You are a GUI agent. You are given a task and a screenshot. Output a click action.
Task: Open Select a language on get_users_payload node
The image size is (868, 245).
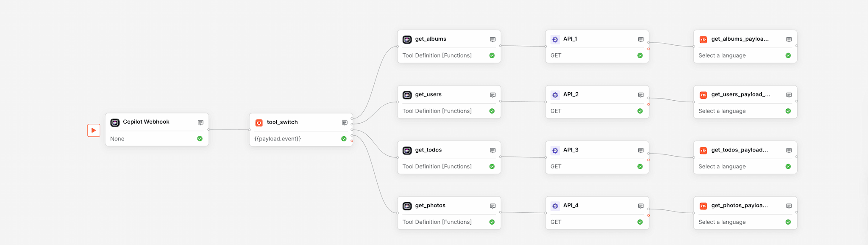point(722,111)
